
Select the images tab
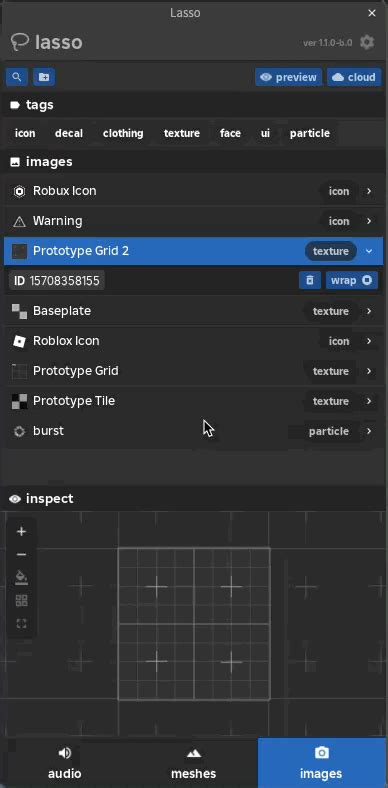tap(321, 763)
